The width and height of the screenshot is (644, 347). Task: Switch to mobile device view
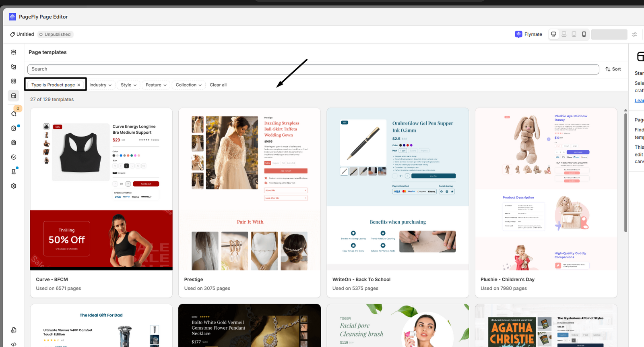coord(584,34)
